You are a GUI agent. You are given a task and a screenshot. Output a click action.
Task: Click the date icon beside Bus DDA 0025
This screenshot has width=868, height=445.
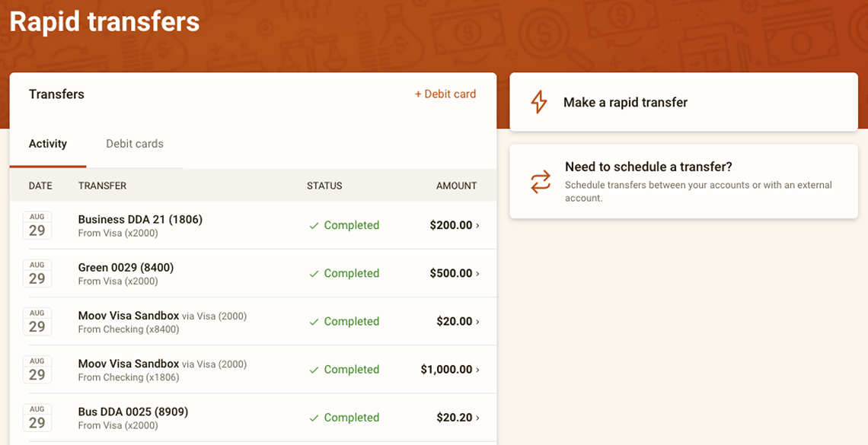point(37,418)
